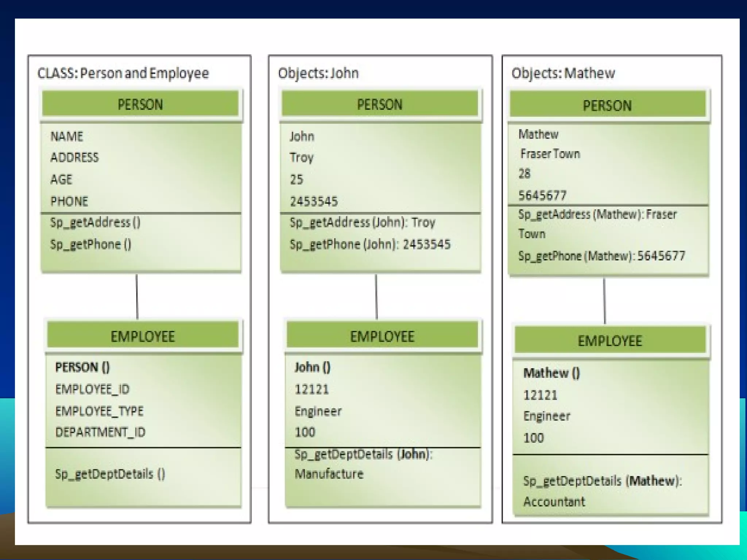Select the EMPLOYEE header in Mathew's panel
Viewport: 747px width, 560px height.
coord(610,341)
